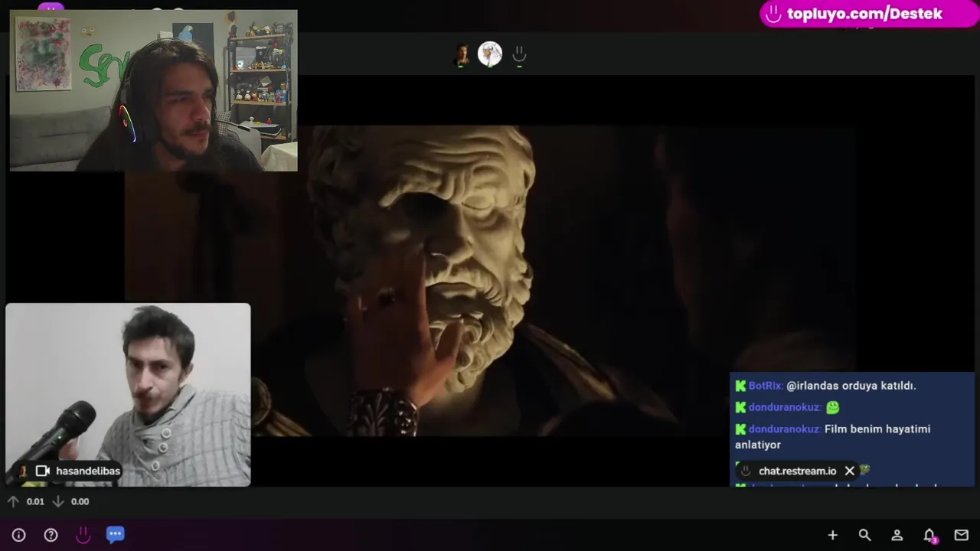Click the upload value 0.01
980x551 pixels.
point(35,502)
